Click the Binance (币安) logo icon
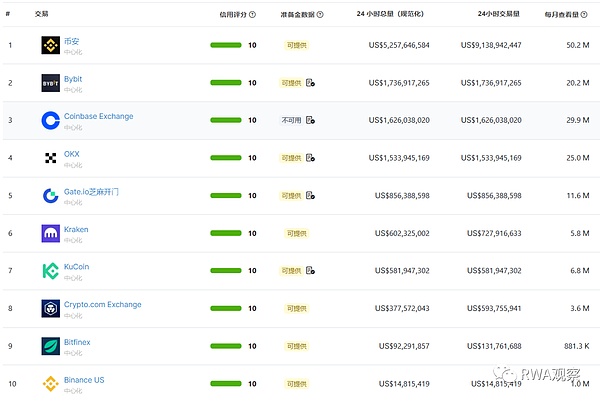Viewport: 600px width, 401px height. [x=50, y=45]
